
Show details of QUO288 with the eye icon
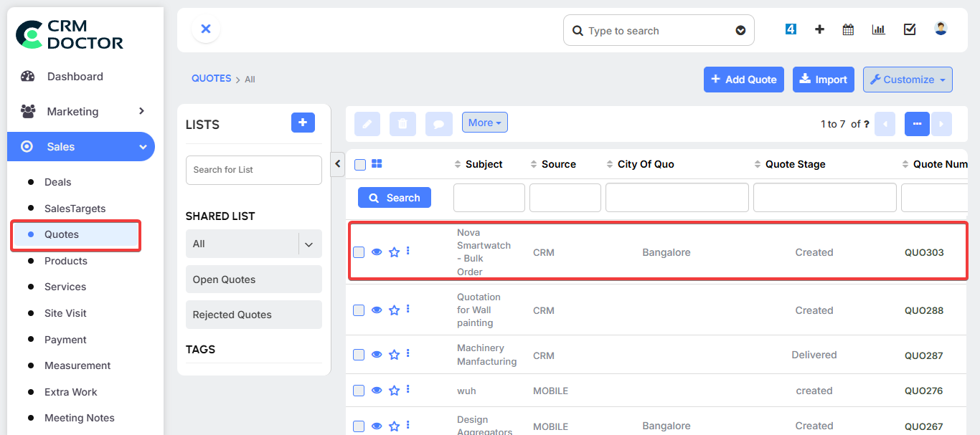coord(376,310)
